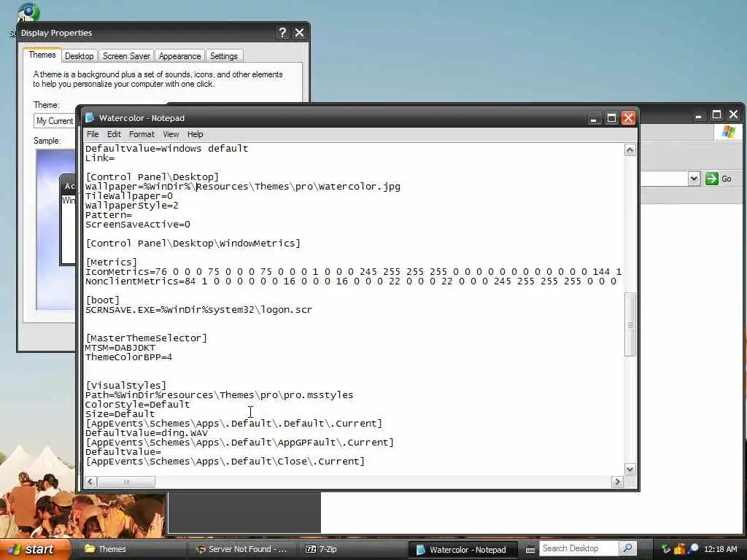Switch to the Themes tab in Display Properties
The image size is (747, 560).
pyautogui.click(x=42, y=55)
